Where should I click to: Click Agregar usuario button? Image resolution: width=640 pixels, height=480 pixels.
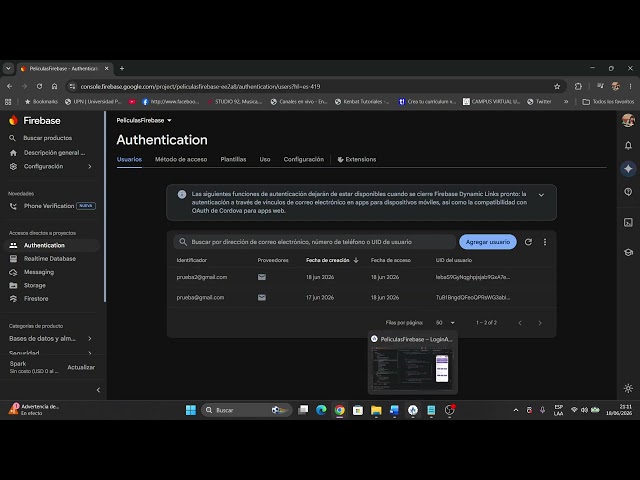[488, 242]
